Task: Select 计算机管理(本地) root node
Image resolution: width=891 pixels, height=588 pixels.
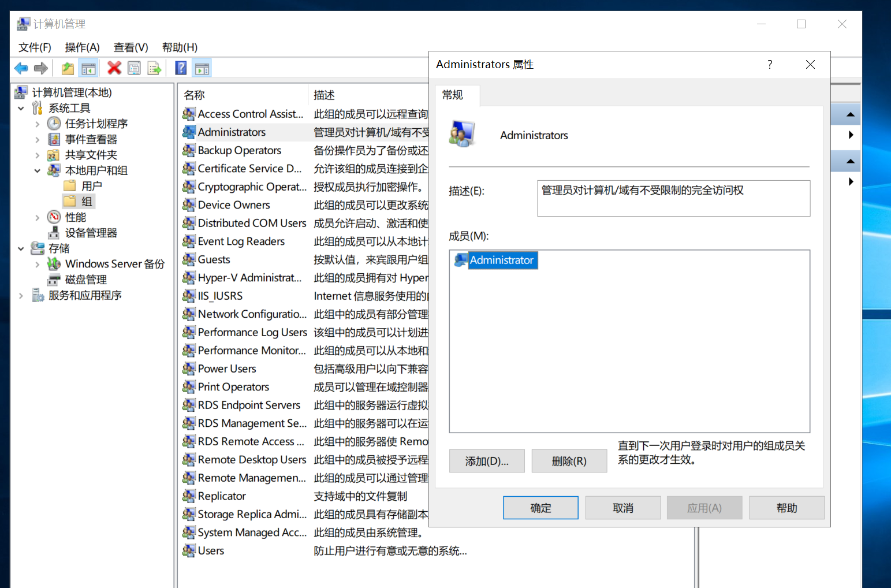Action: tap(72, 92)
